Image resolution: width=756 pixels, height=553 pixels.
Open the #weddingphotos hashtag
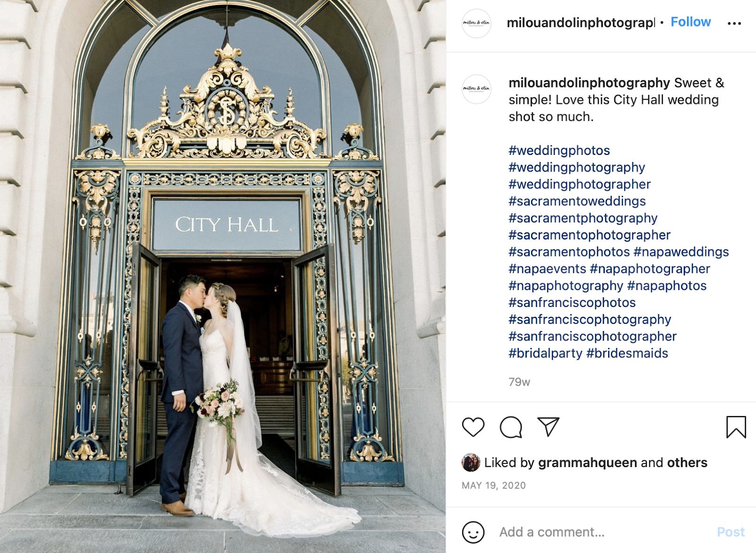[x=559, y=151]
